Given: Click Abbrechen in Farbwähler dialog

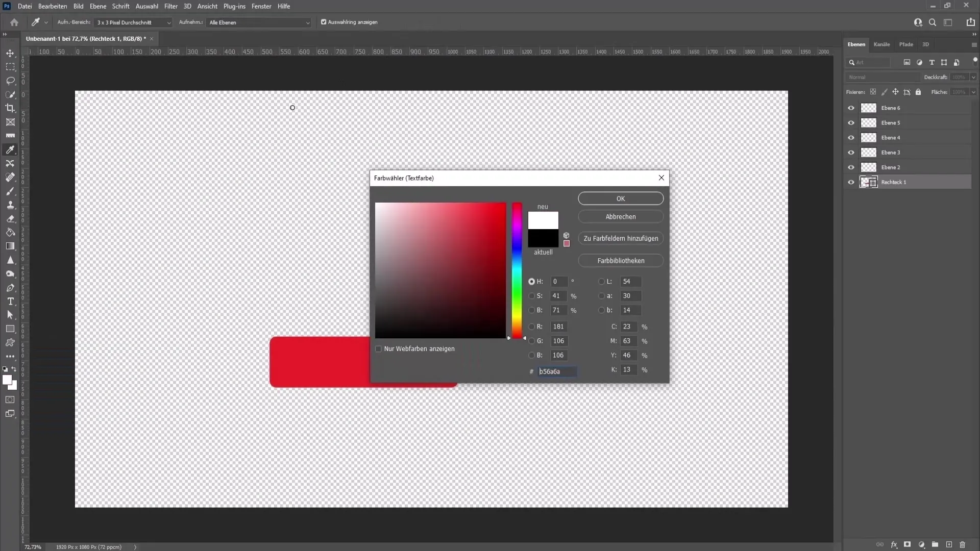Looking at the screenshot, I should pos(621,217).
